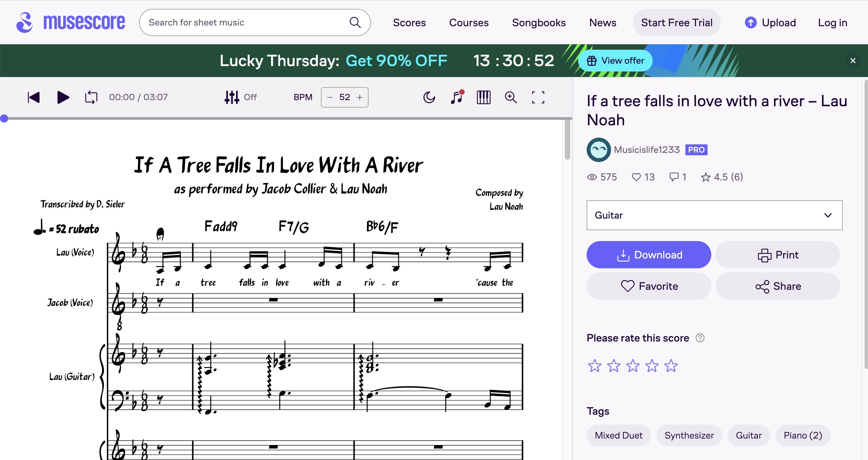The width and height of the screenshot is (868, 460).
Task: Click the BPM value 52
Action: [344, 97]
